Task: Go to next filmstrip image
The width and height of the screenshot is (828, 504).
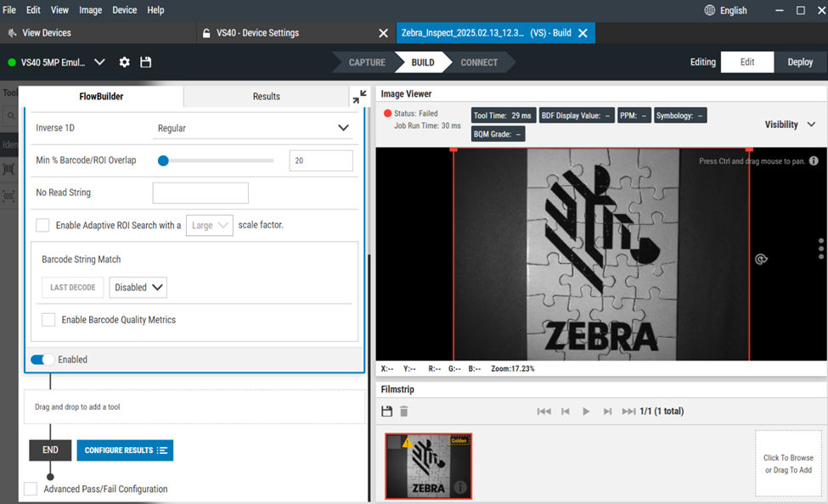Action: [607, 412]
